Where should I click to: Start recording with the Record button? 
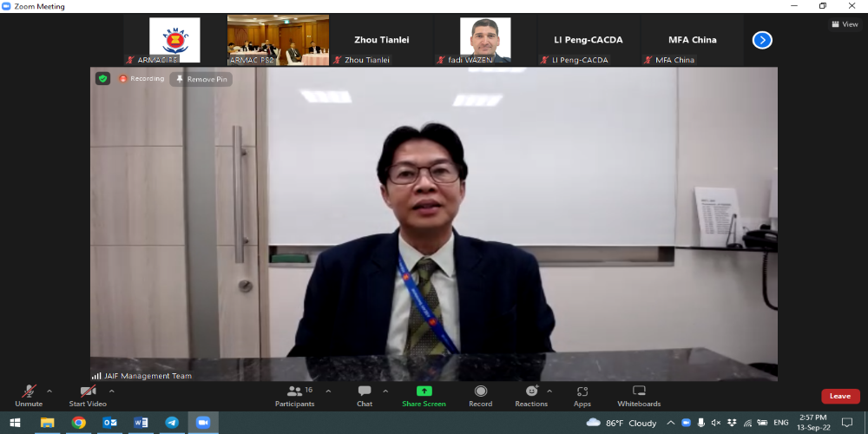click(x=481, y=397)
